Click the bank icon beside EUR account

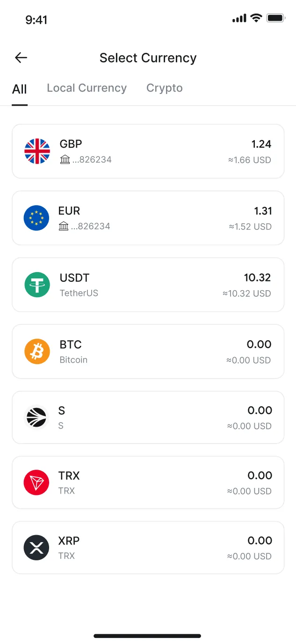click(62, 226)
